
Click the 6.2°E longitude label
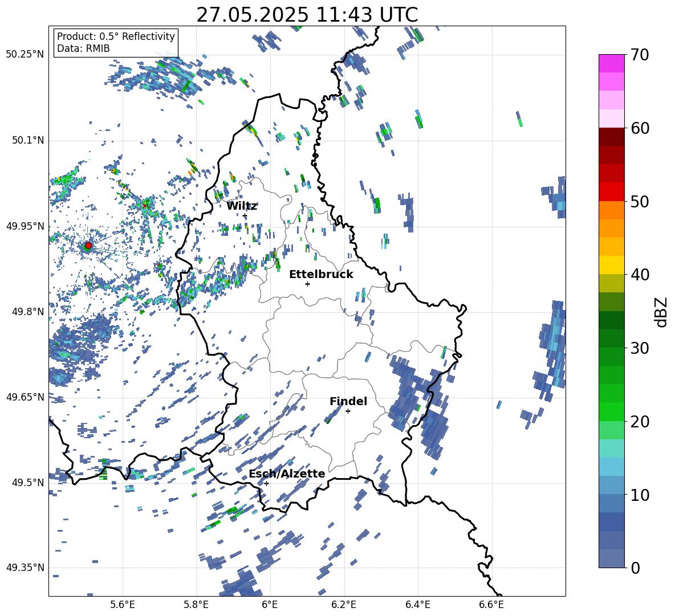tap(344, 605)
